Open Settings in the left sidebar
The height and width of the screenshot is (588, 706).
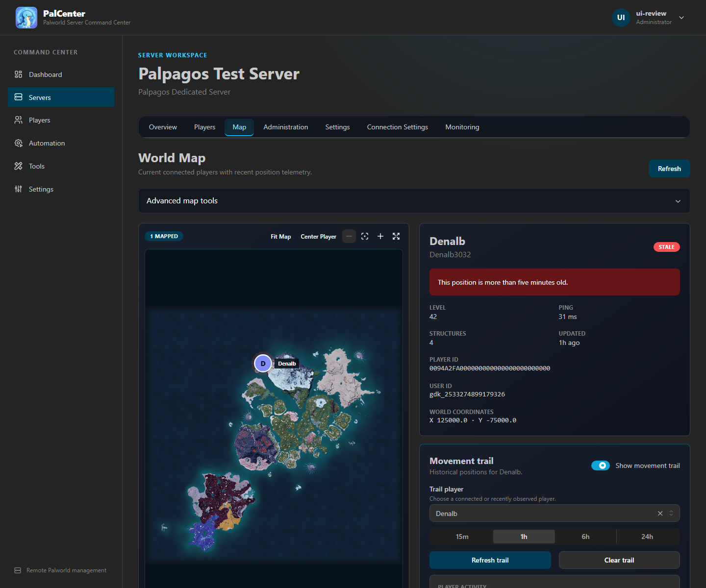tap(61, 189)
